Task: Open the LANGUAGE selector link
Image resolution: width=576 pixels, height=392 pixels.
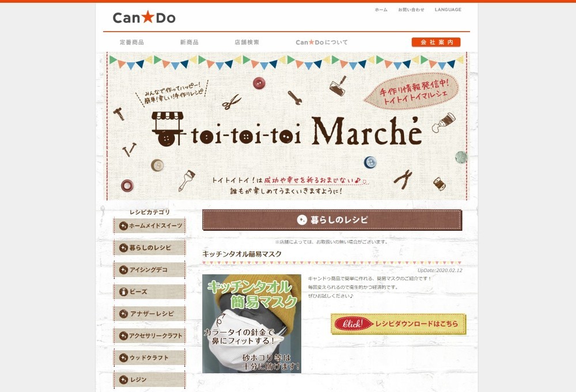Action: [448, 10]
